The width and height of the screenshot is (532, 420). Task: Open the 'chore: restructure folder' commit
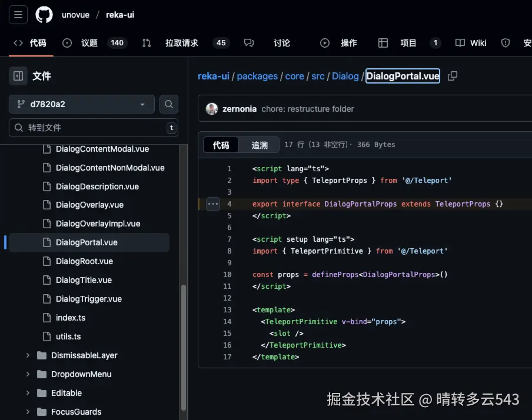(x=307, y=109)
